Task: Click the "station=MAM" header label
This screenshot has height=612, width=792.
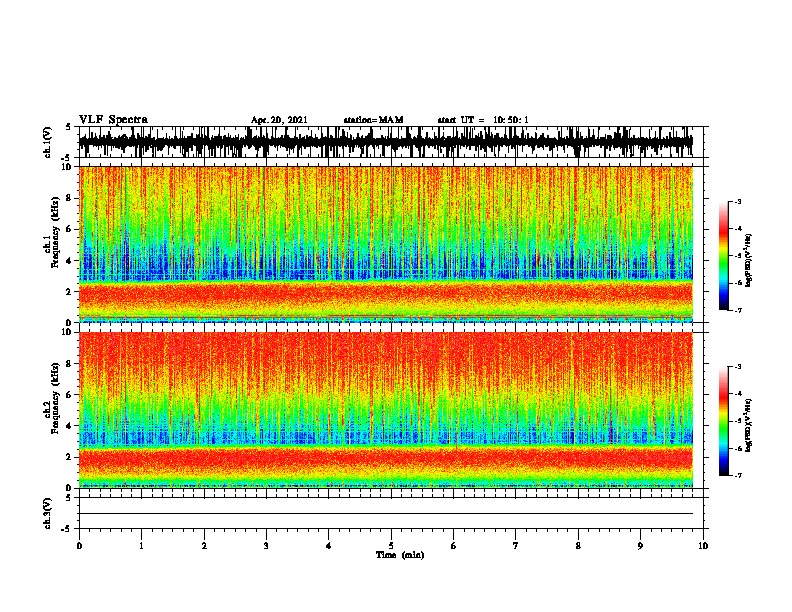Action: [373, 120]
